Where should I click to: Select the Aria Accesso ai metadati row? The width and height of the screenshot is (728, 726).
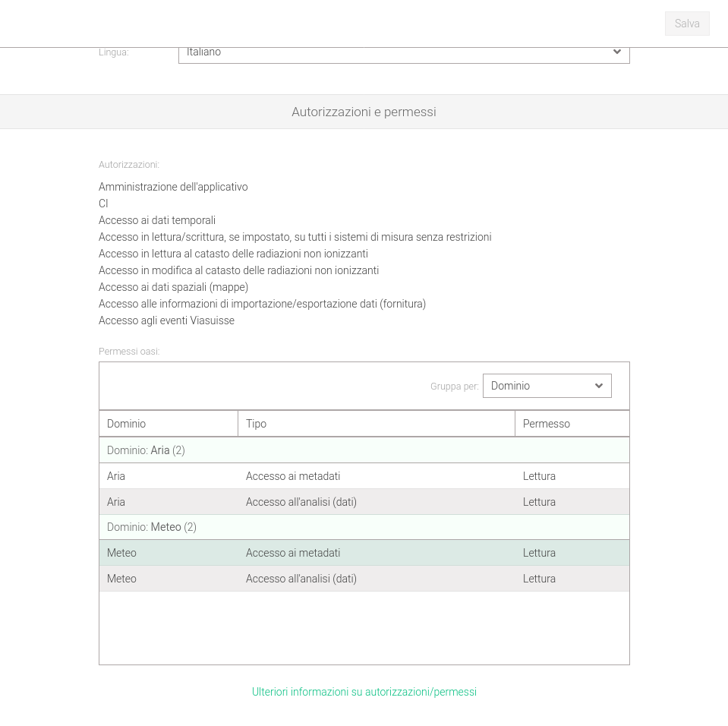293,476
